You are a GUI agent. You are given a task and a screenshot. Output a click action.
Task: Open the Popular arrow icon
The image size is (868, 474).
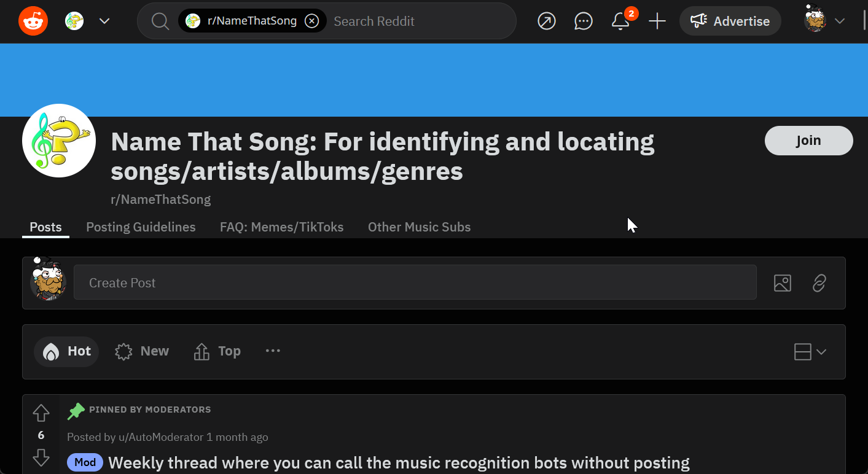coord(546,21)
